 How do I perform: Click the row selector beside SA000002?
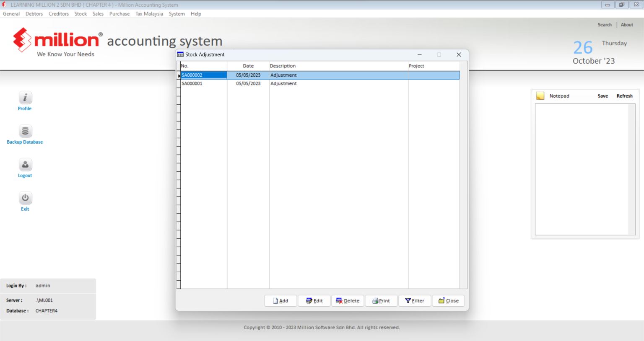(x=179, y=75)
